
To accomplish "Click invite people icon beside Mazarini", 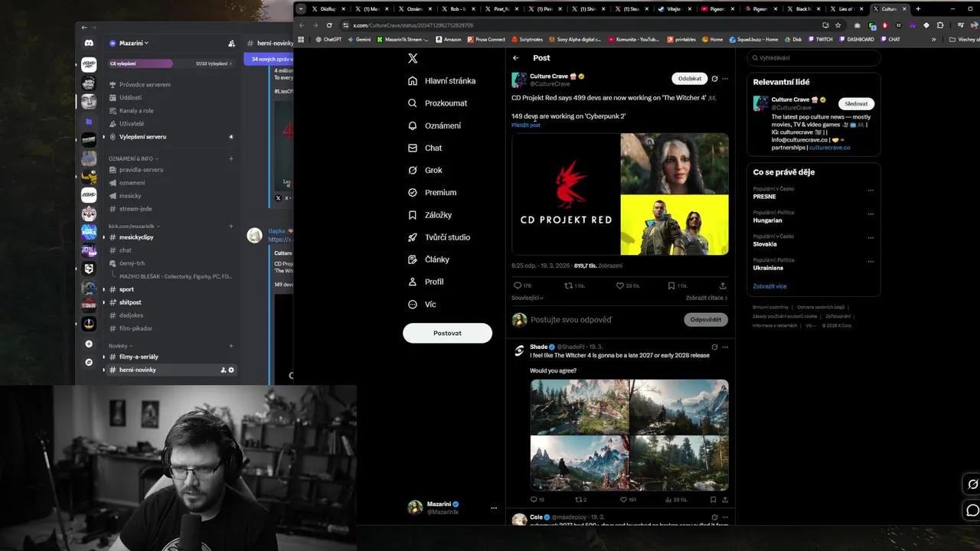I will tap(231, 44).
